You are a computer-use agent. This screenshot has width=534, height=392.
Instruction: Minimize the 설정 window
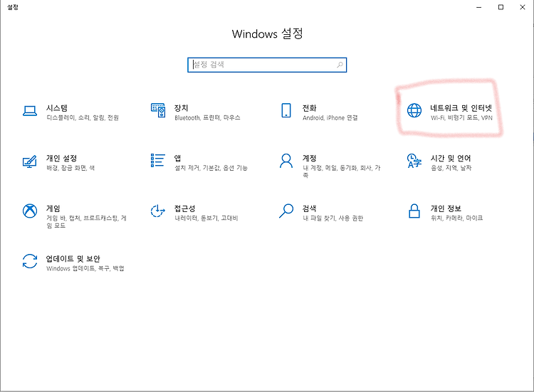click(479, 7)
